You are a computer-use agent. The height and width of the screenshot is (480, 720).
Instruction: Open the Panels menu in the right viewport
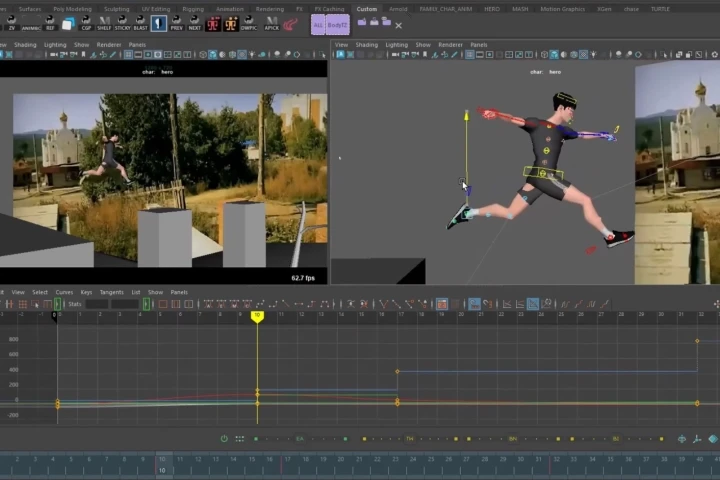[x=478, y=45]
